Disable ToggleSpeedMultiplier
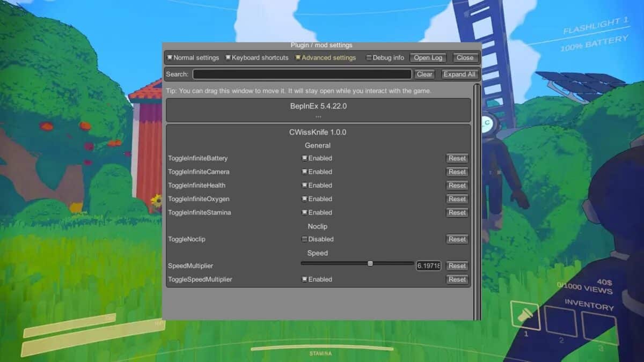This screenshot has width=644, height=362. coord(305,279)
